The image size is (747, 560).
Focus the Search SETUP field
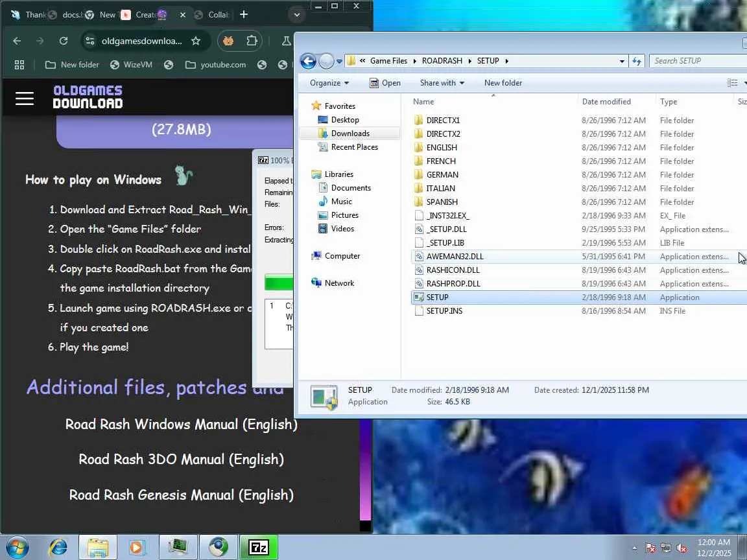point(698,61)
